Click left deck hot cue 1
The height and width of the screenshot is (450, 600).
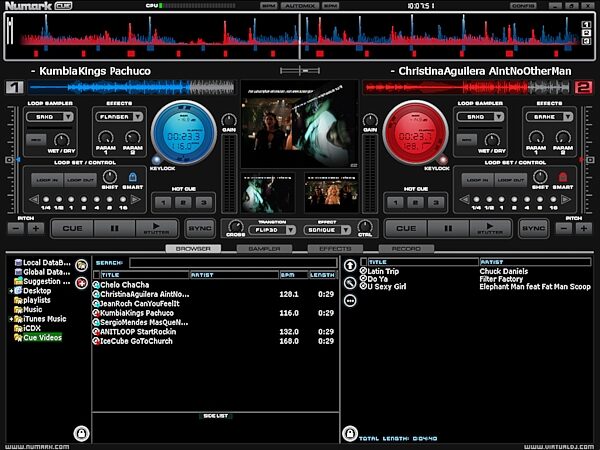click(x=163, y=202)
